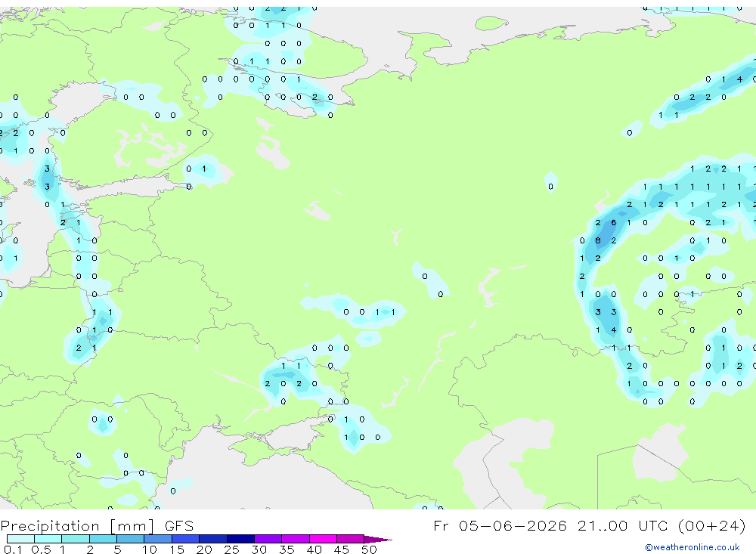The height and width of the screenshot is (554, 756).
Task: Click the precipitation value "6" on the map
Action: coord(613,222)
